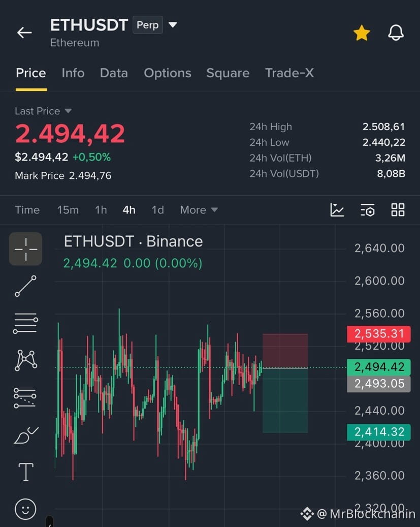Select the crosshair cursor tool
The image size is (420, 527).
coord(25,249)
